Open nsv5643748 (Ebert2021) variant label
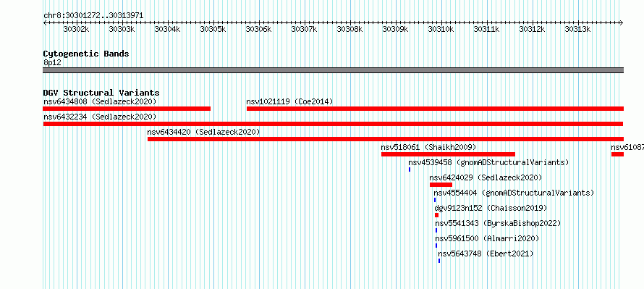 pos(486,254)
